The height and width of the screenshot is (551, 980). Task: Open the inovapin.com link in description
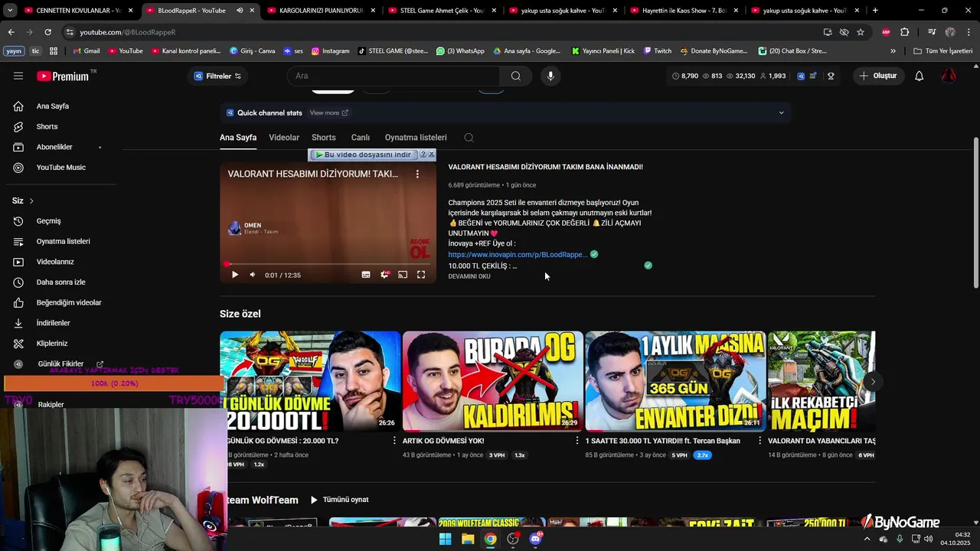coord(518,254)
